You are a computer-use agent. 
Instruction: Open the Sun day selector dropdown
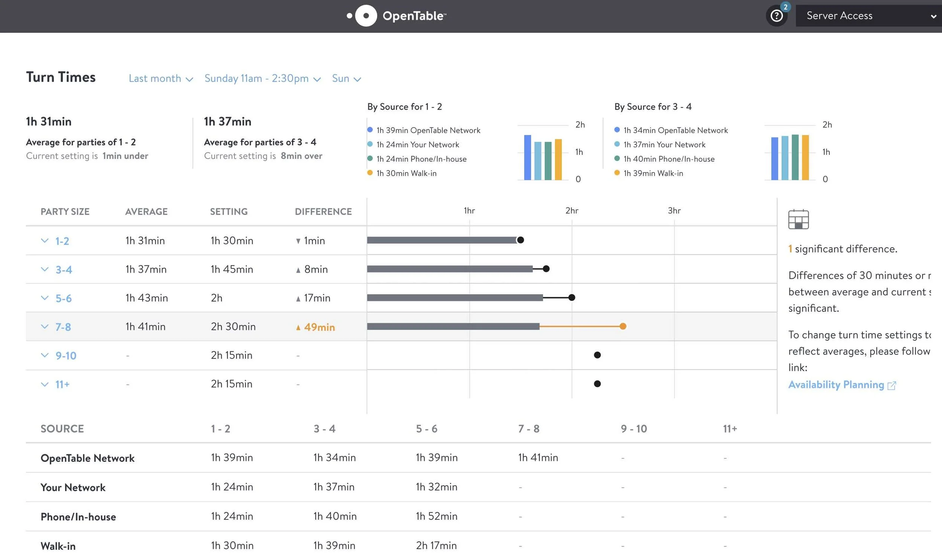point(346,78)
